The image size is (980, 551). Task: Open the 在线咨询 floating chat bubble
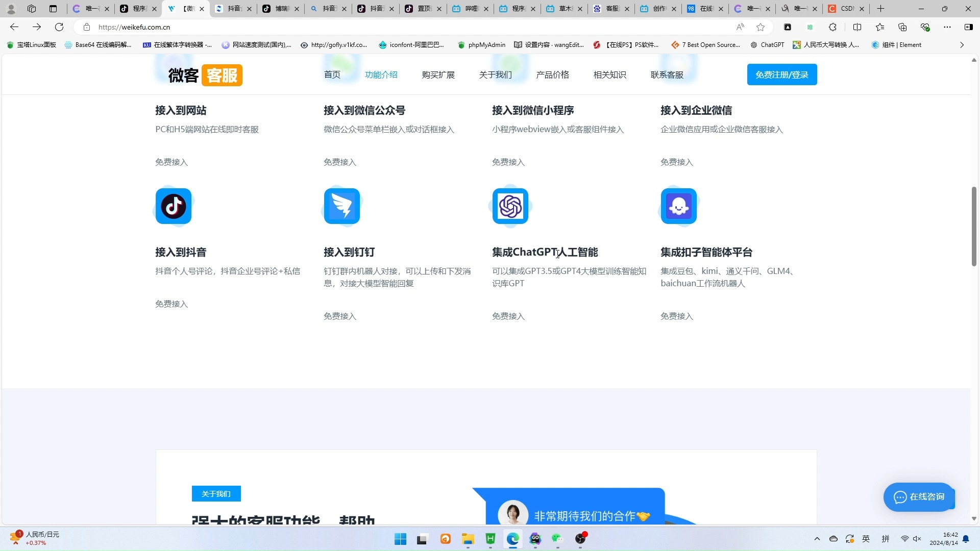click(918, 497)
